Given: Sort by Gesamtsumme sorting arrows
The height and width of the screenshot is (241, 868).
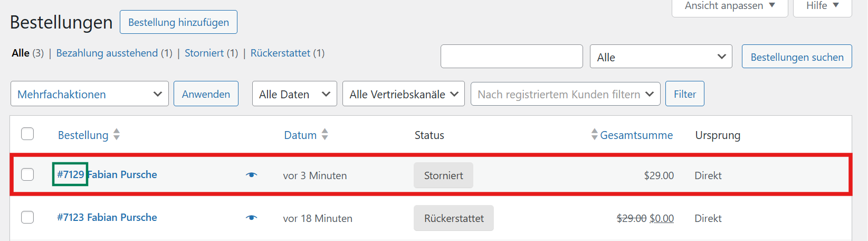Looking at the screenshot, I should click(595, 134).
